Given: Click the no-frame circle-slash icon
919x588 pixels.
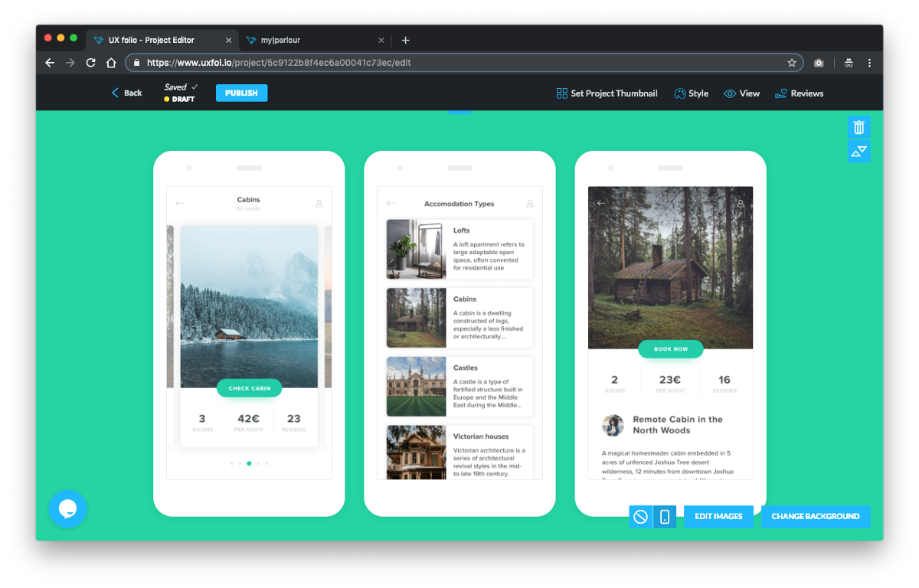Looking at the screenshot, I should (x=640, y=516).
